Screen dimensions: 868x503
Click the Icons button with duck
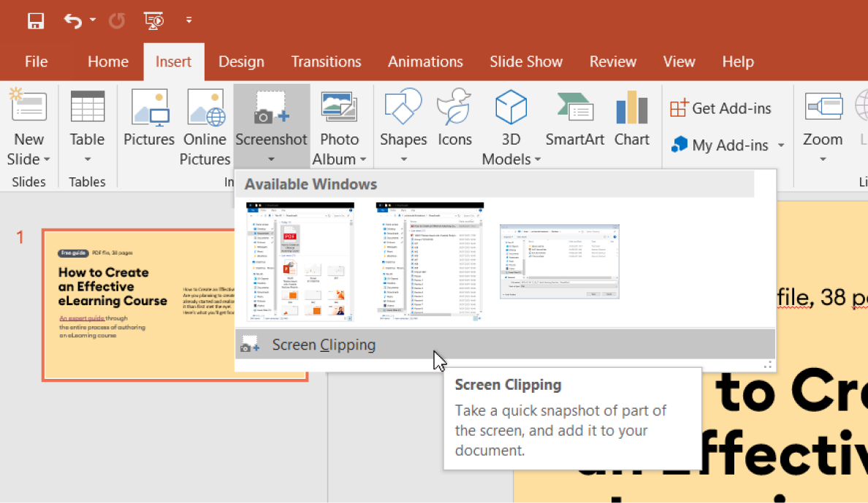454,118
